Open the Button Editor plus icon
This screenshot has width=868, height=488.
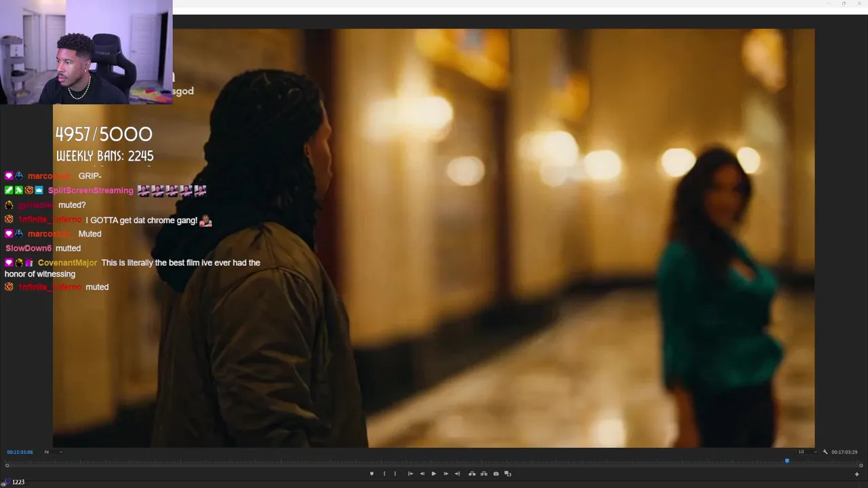(856, 474)
